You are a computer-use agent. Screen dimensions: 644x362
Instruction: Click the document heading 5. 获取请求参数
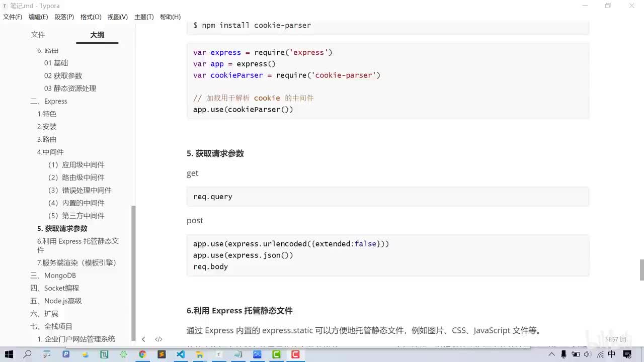(x=215, y=153)
